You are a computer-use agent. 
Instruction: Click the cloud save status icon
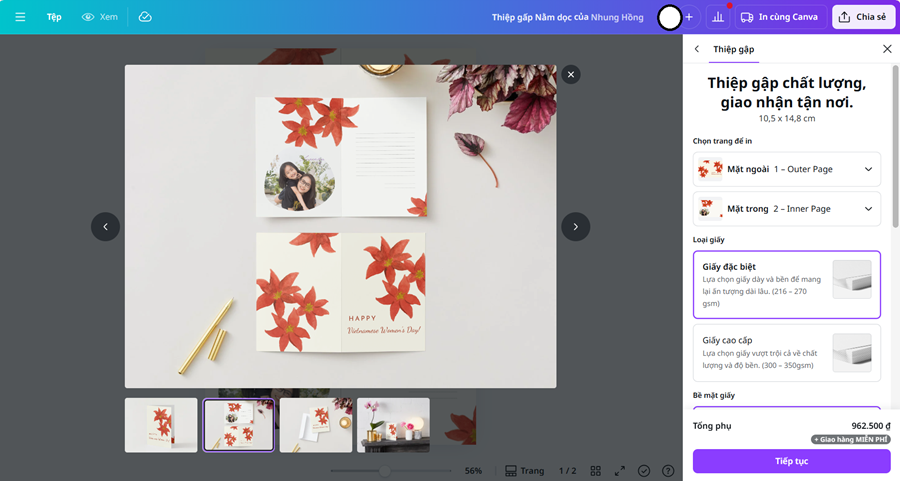tap(145, 17)
